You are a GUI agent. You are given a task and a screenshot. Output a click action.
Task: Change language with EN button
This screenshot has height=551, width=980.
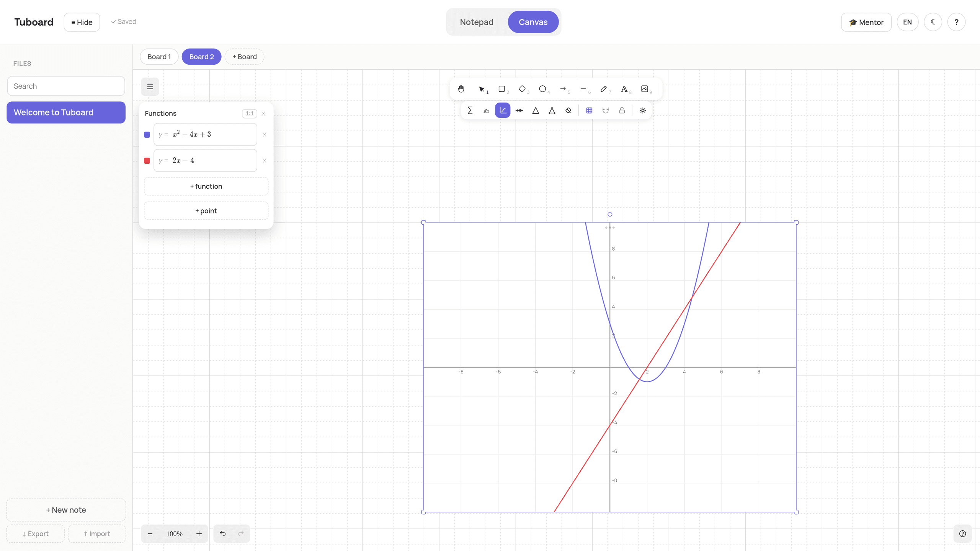pyautogui.click(x=908, y=22)
